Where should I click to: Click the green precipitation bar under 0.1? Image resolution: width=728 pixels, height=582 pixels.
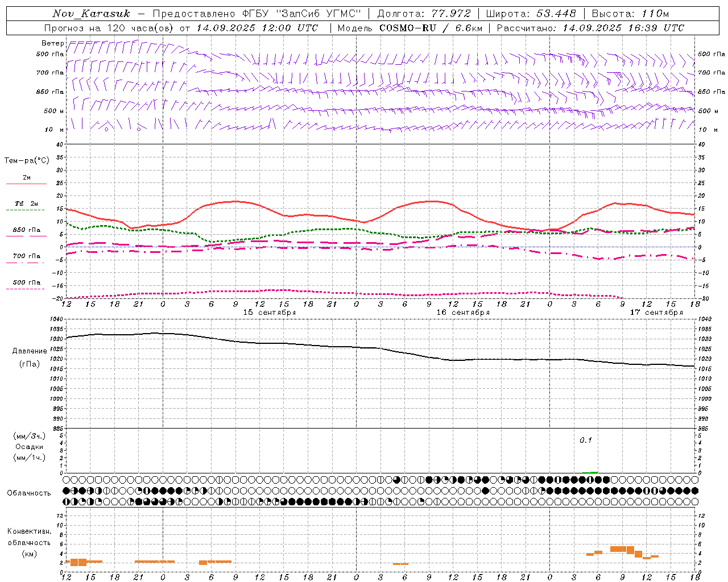click(594, 472)
